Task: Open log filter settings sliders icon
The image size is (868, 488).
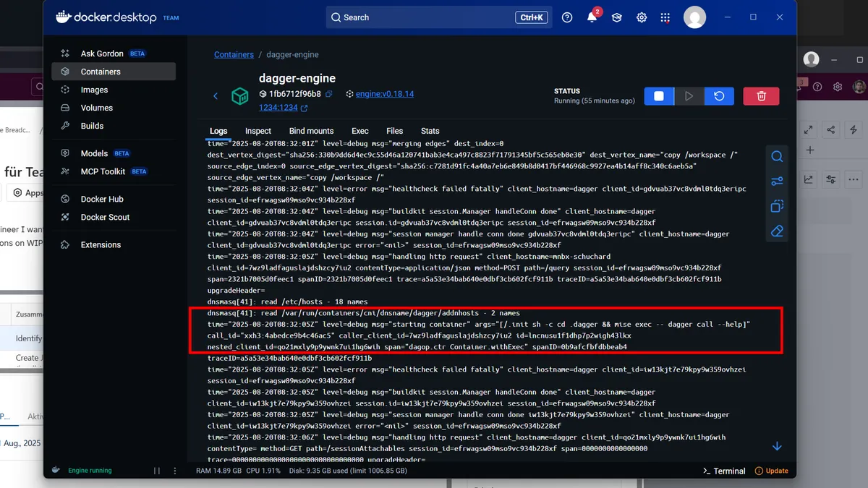Action: [x=777, y=181]
